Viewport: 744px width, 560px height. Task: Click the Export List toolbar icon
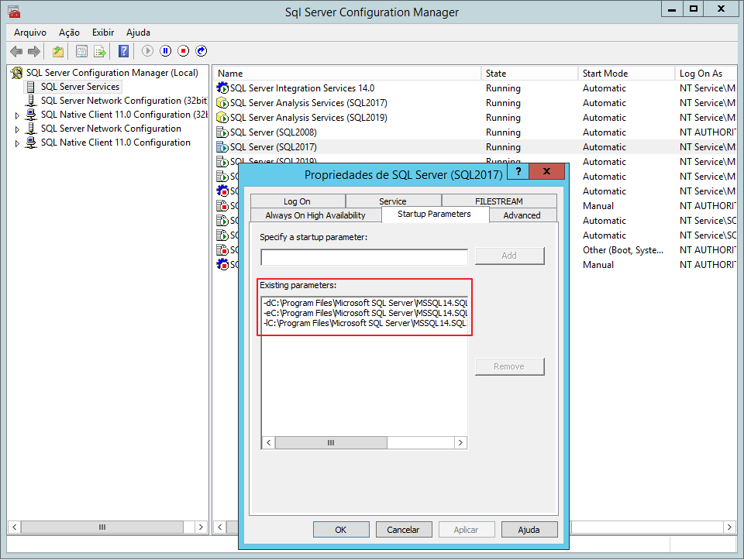tap(100, 51)
